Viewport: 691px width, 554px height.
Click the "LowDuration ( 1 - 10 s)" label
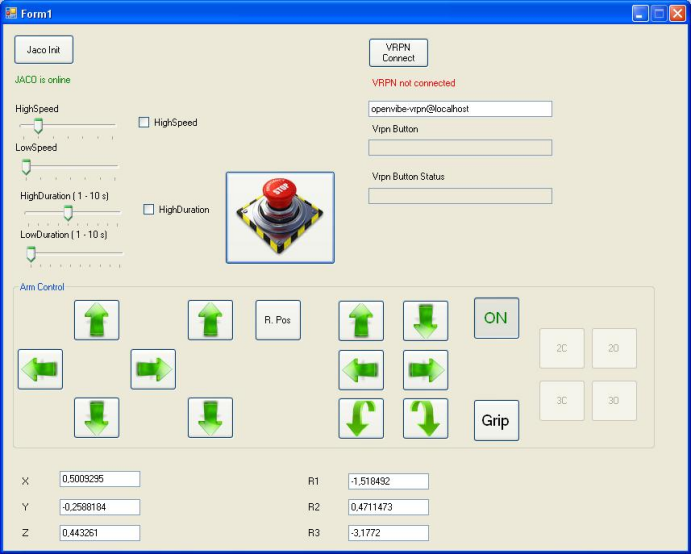pos(64,234)
